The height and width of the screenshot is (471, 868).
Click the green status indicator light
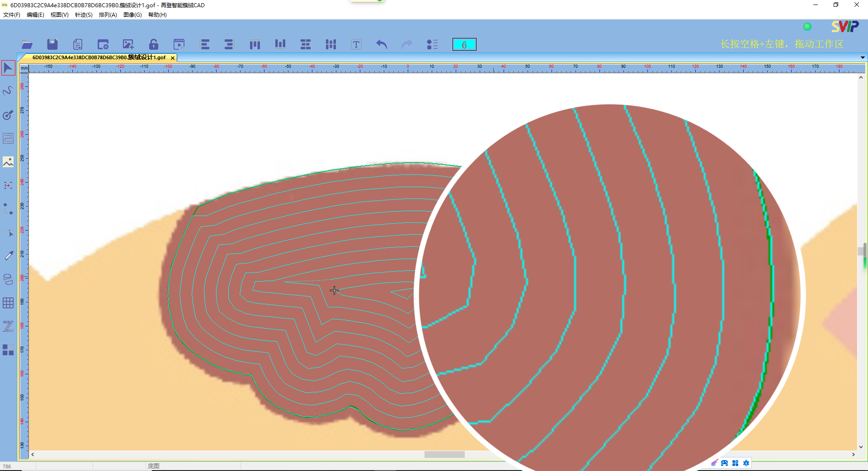click(x=807, y=27)
